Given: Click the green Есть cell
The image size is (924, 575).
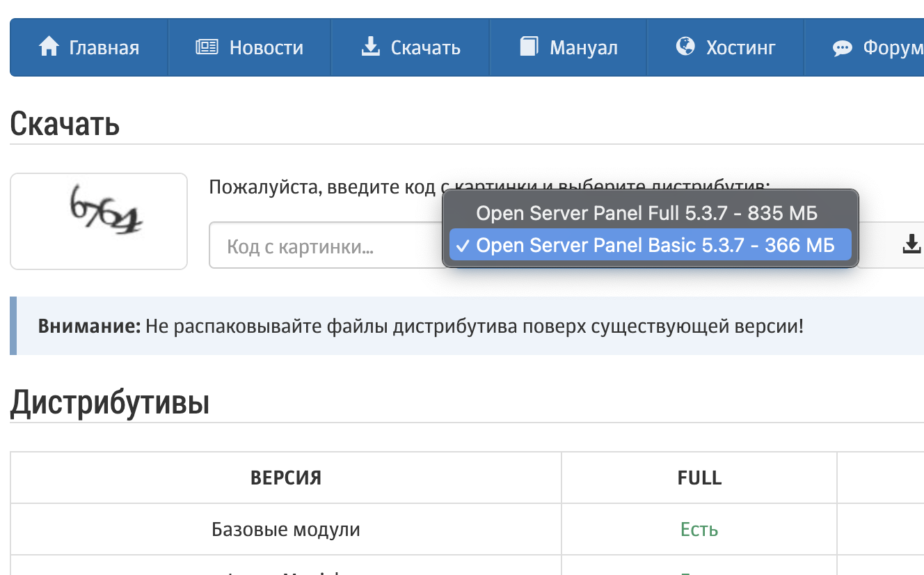Looking at the screenshot, I should pyautogui.click(x=699, y=529).
